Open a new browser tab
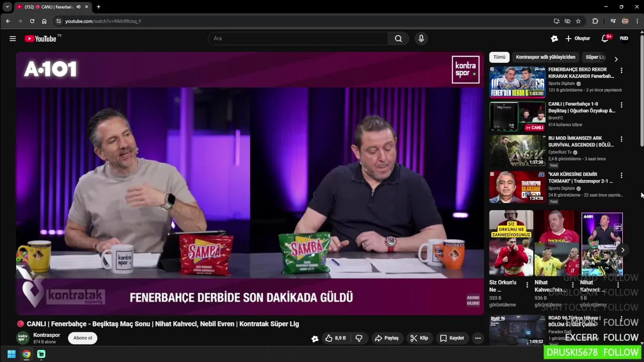Image resolution: width=644 pixels, height=362 pixels. click(99, 7)
